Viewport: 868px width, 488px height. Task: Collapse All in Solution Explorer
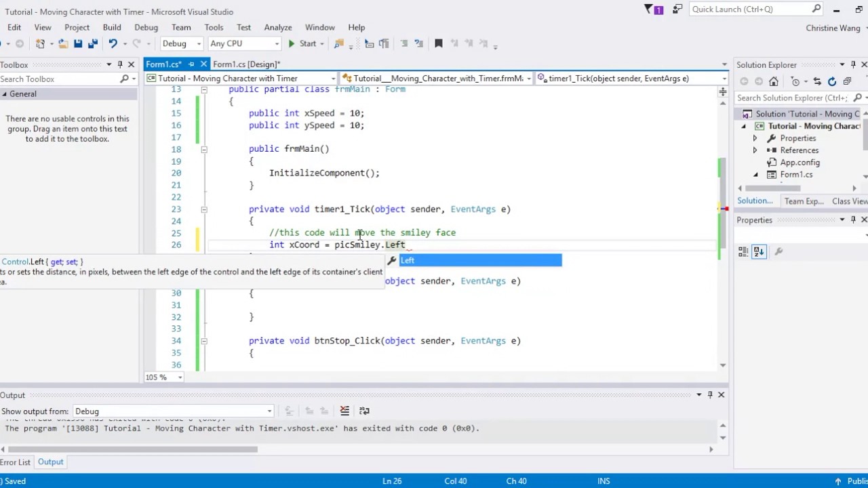point(847,81)
